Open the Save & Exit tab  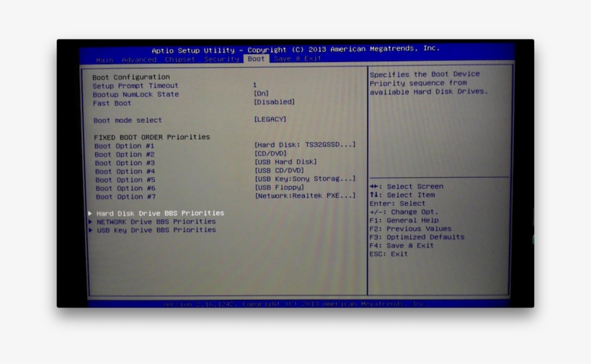298,58
